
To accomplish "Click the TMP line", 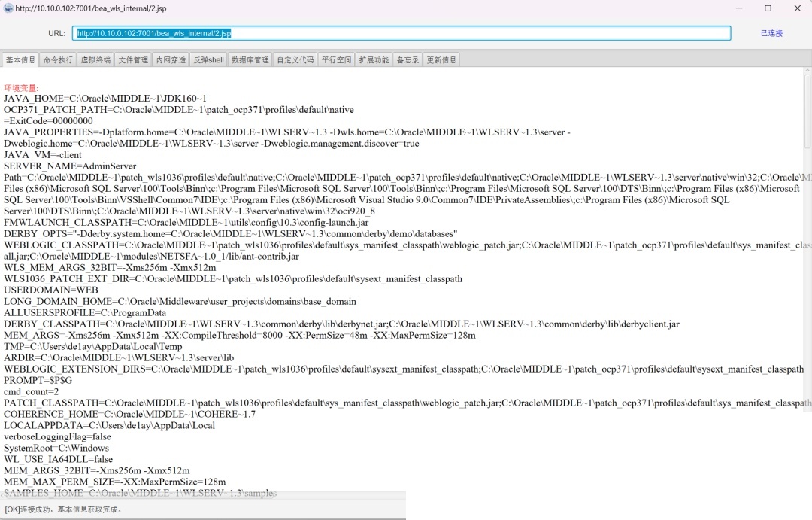I will pyautogui.click(x=92, y=347).
